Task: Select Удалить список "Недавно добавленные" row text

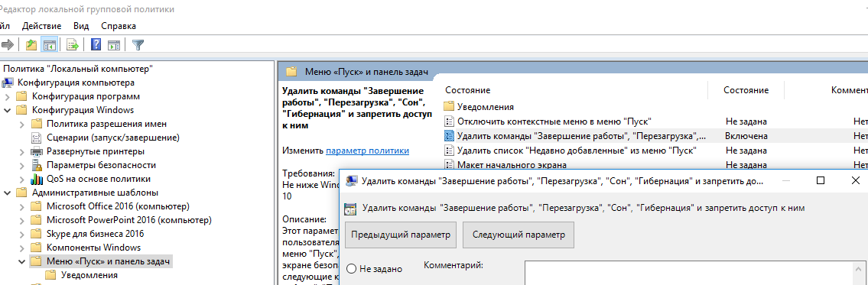Action: coord(577,150)
